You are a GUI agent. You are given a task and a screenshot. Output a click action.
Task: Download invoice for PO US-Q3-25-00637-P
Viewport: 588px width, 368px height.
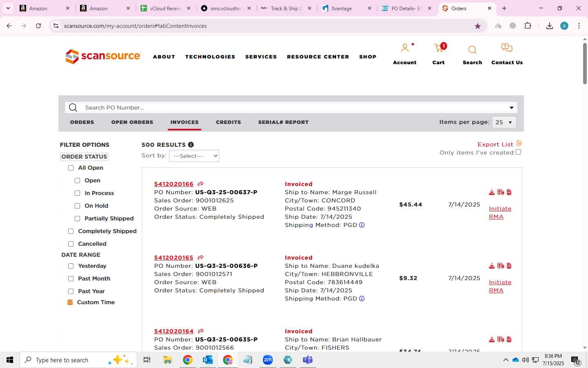click(492, 192)
